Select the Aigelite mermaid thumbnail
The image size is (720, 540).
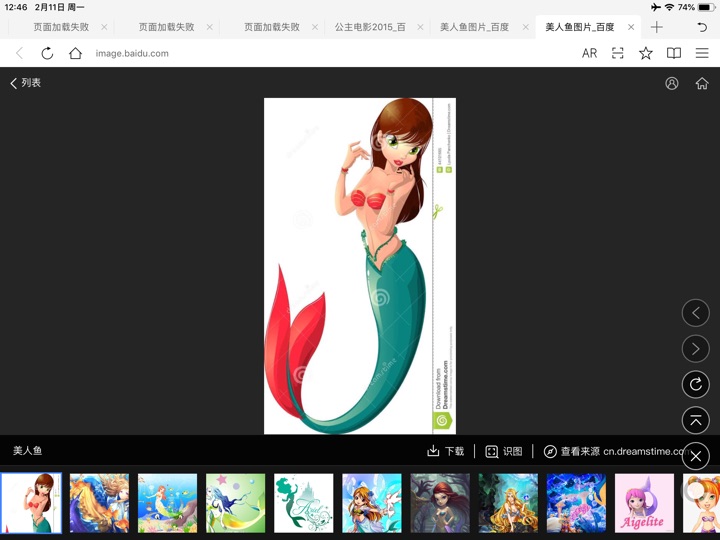[643, 503]
